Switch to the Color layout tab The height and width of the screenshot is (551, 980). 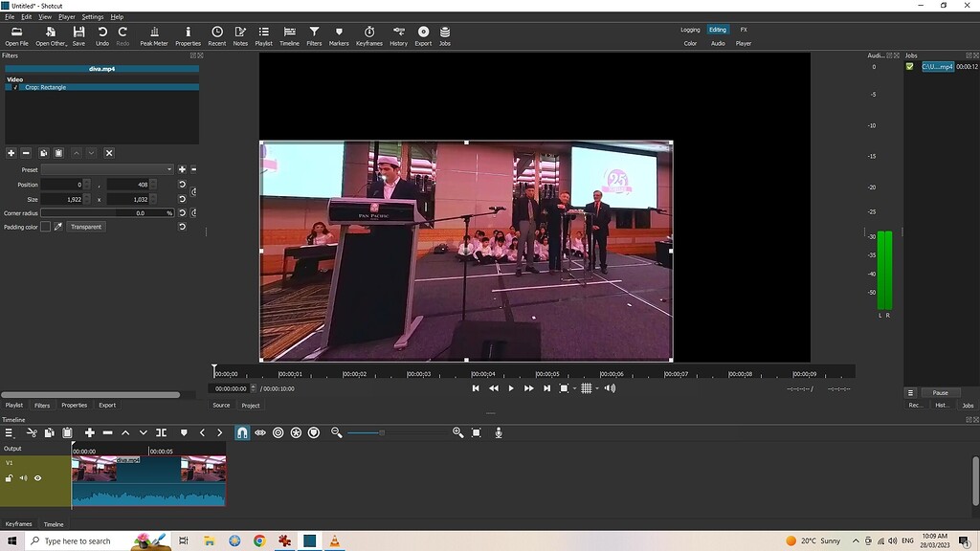coord(690,42)
